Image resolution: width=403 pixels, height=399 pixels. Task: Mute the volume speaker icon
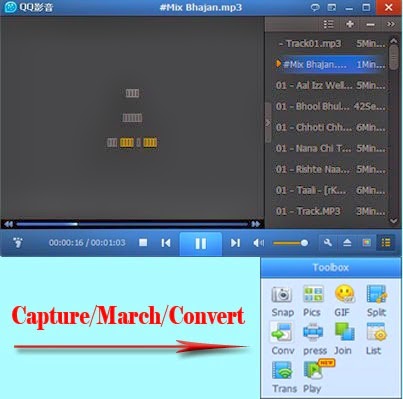click(258, 243)
